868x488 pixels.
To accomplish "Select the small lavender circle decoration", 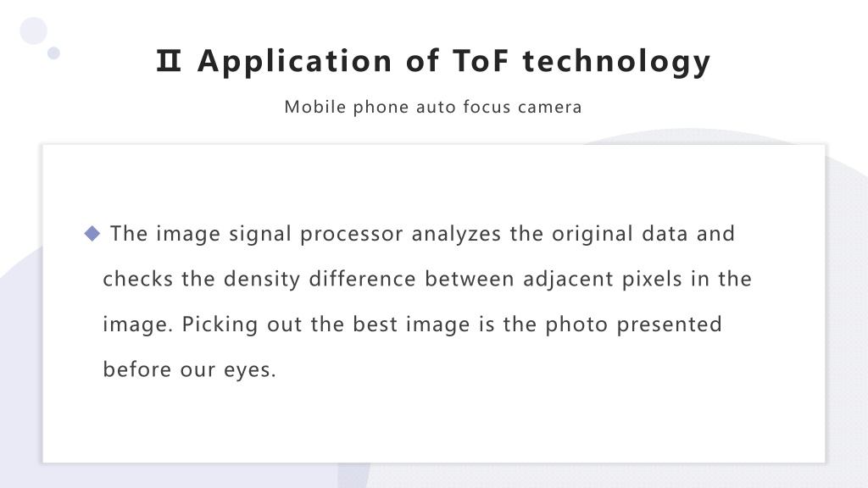I will (53, 53).
